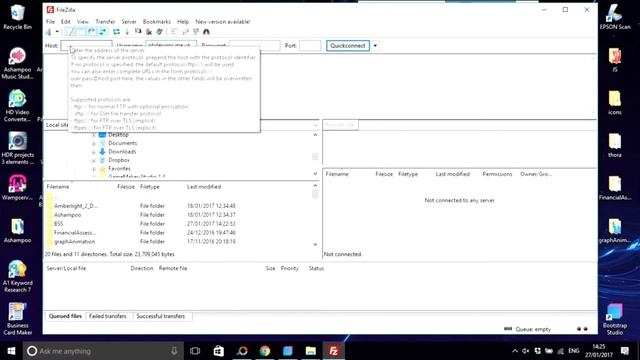The height and width of the screenshot is (360, 640).
Task: Toggle synchronized browsing toolbar icon
Action: [x=196, y=32]
